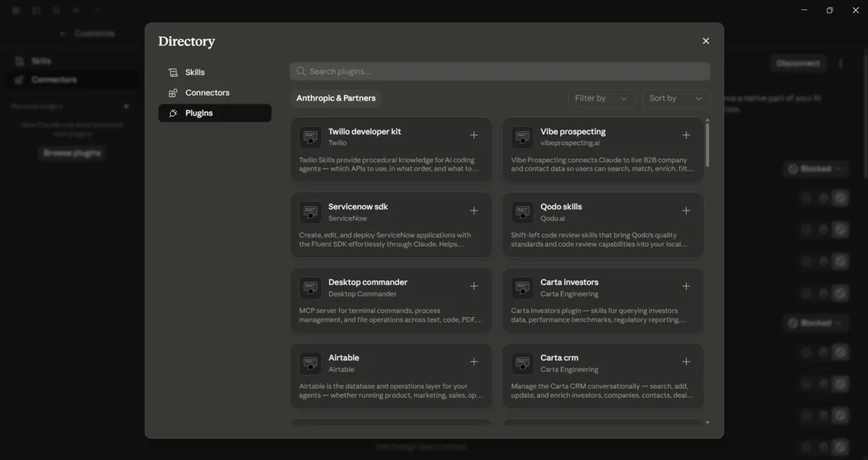Add the Airtable plugin
Viewport: 868px width, 460px height.
474,362
